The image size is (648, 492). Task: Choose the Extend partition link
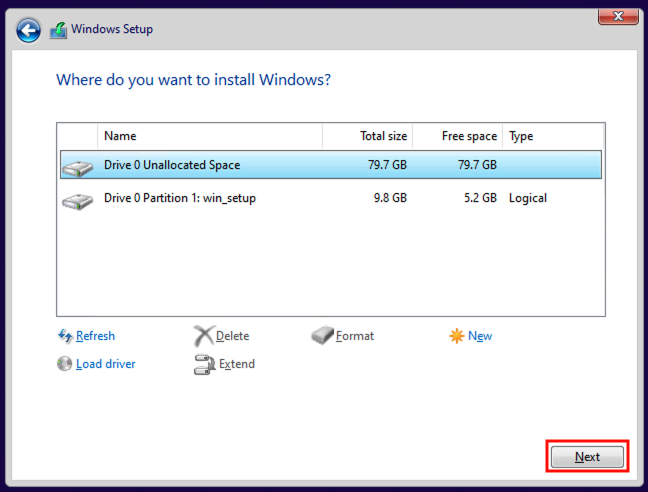pyautogui.click(x=237, y=364)
